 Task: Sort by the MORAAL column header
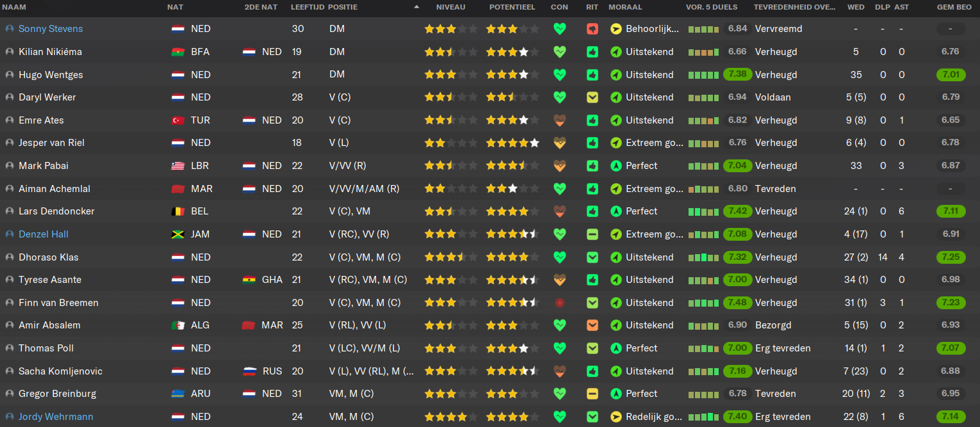(x=626, y=8)
